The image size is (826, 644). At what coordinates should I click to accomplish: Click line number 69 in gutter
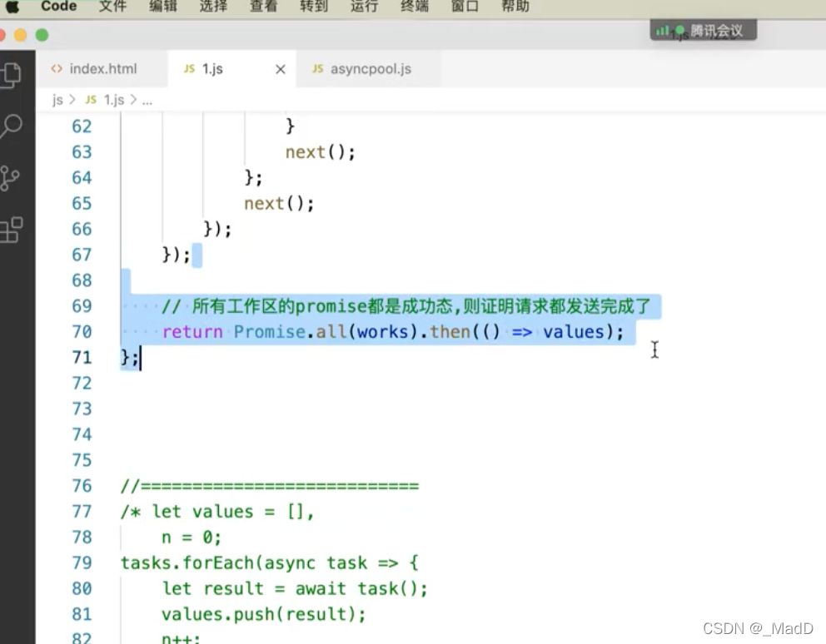[82, 306]
